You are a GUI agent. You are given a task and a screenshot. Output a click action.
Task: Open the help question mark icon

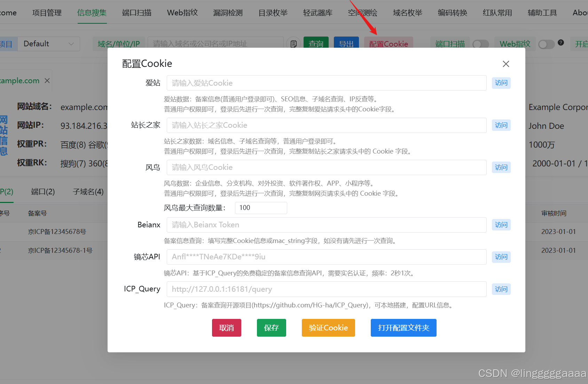[x=561, y=42]
